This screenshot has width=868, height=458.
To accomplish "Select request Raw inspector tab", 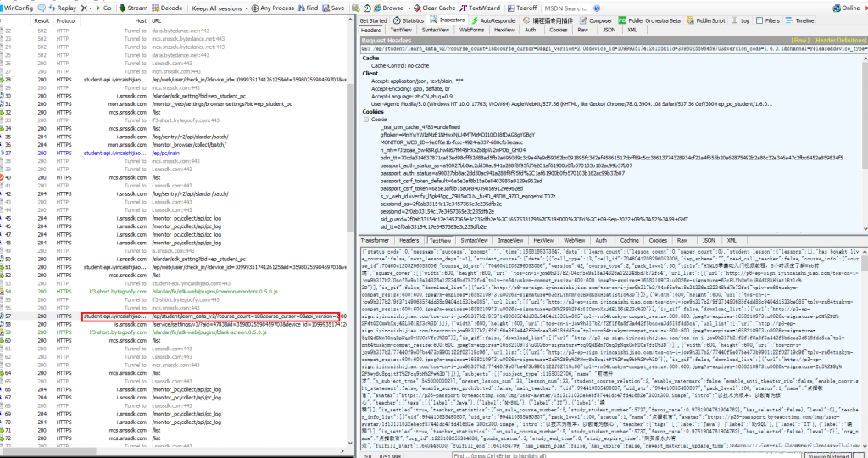I will [583, 30].
